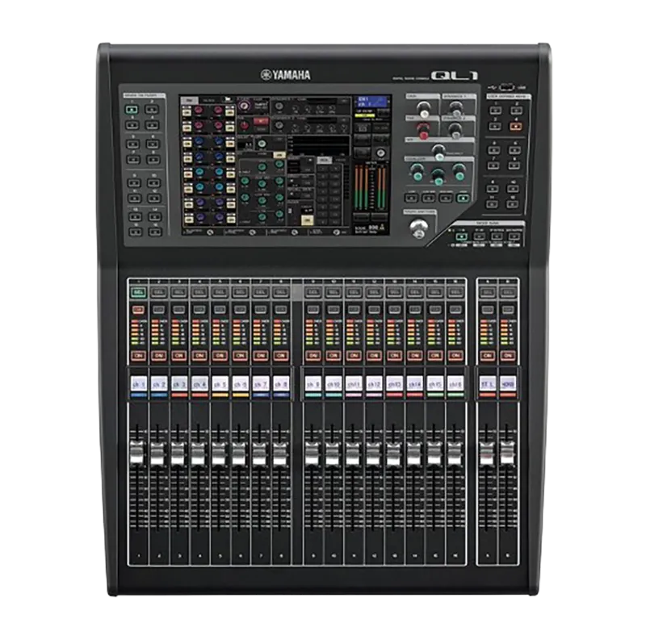Adjust the equalizer GAIN knob on the right
646x644 pixels.
point(459,171)
